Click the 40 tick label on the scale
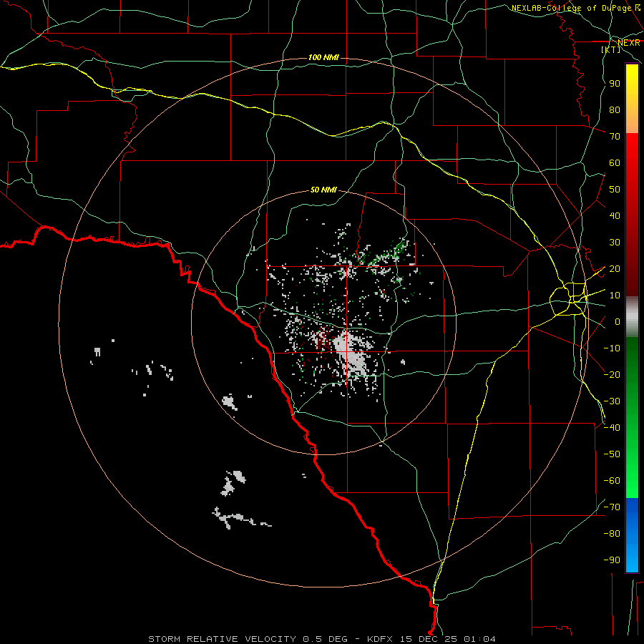Viewport: 644px width, 644px height. 615,215
